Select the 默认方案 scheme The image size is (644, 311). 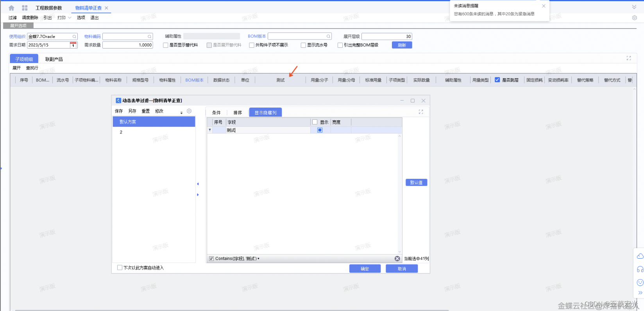coord(154,122)
